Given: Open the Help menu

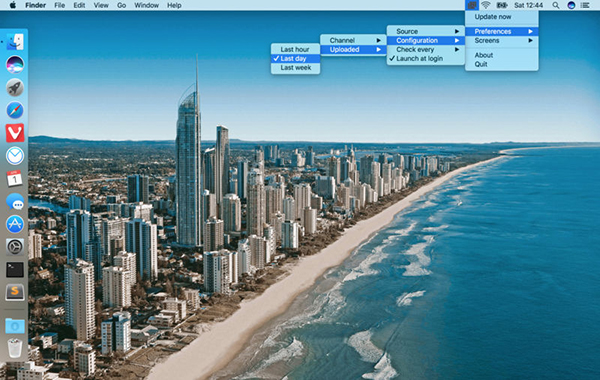Looking at the screenshot, I should (174, 5).
